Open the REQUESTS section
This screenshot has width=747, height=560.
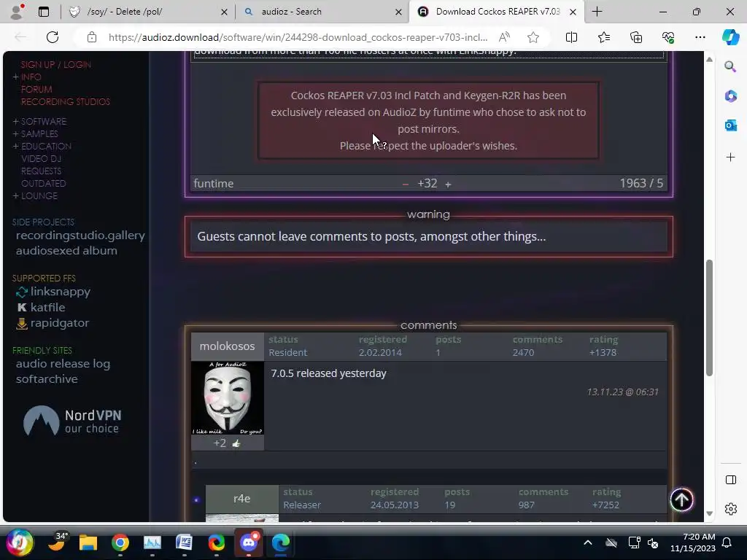coord(41,171)
